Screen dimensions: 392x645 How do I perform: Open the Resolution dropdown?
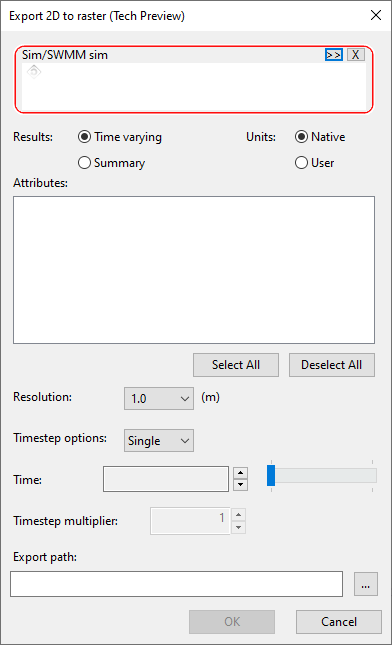[x=159, y=399]
